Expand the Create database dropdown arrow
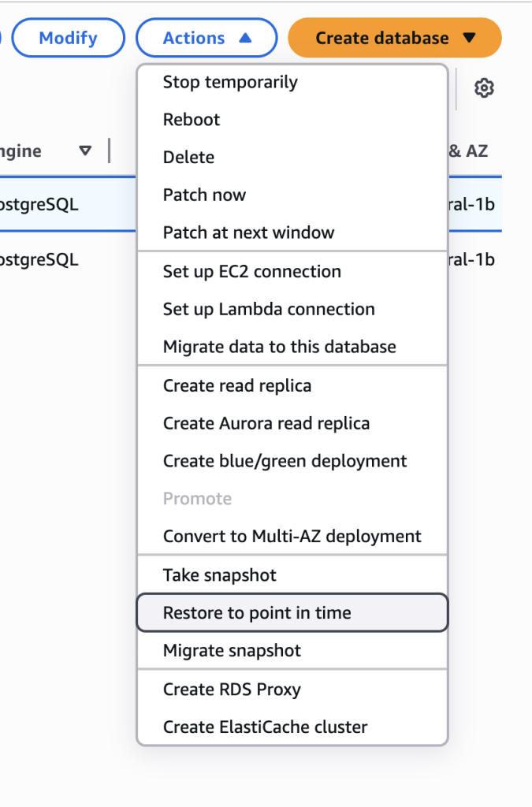532x807 pixels. point(469,38)
